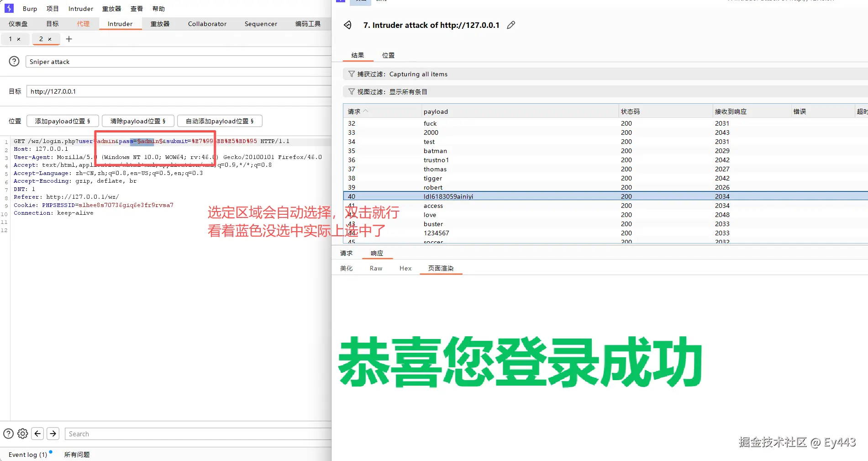
Task: Open the capture filter funnel icon
Action: (x=351, y=74)
